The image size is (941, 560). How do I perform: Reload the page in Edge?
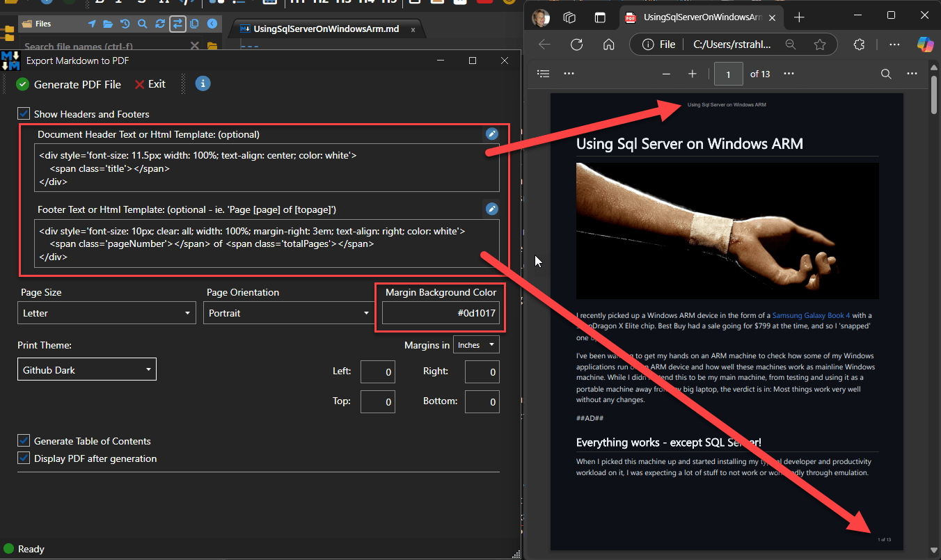click(576, 45)
